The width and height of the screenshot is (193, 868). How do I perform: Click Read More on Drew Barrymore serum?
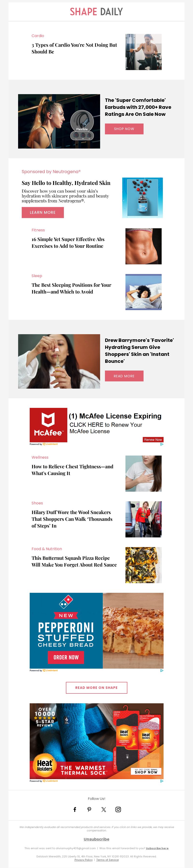(x=124, y=376)
